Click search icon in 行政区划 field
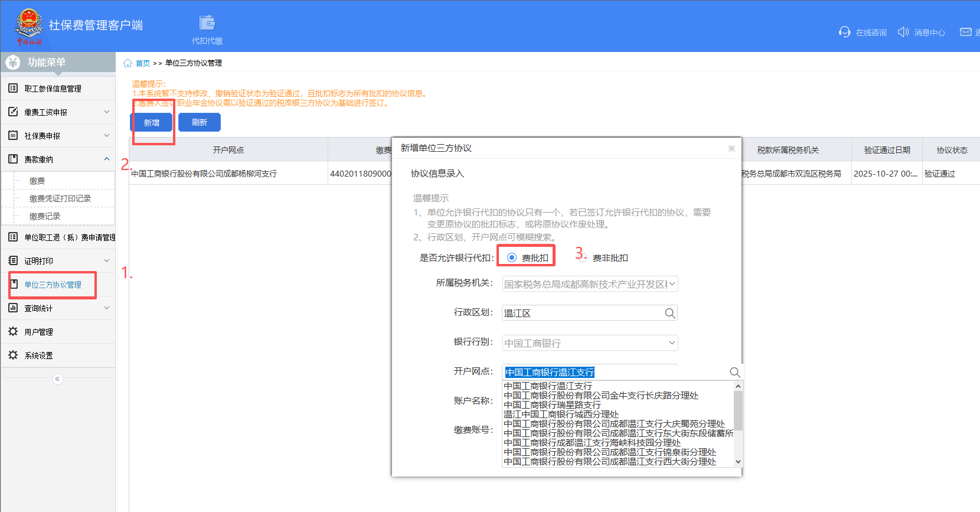 pyautogui.click(x=669, y=314)
